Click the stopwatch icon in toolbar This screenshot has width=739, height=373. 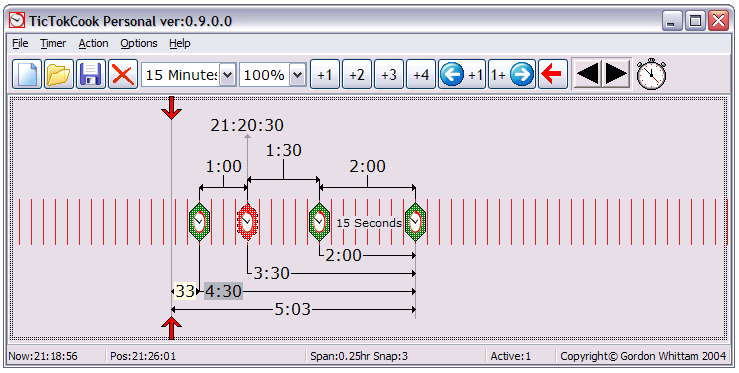(x=651, y=74)
